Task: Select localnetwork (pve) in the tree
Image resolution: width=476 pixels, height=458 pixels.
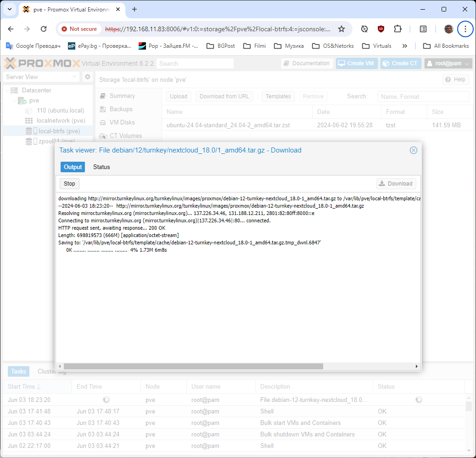Action: point(61,120)
